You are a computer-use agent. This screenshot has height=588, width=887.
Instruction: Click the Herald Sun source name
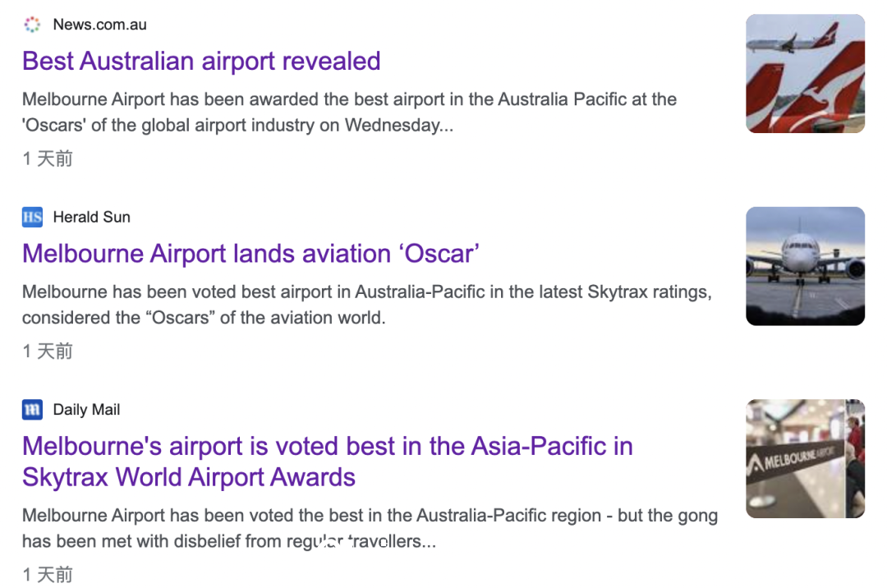tap(92, 217)
